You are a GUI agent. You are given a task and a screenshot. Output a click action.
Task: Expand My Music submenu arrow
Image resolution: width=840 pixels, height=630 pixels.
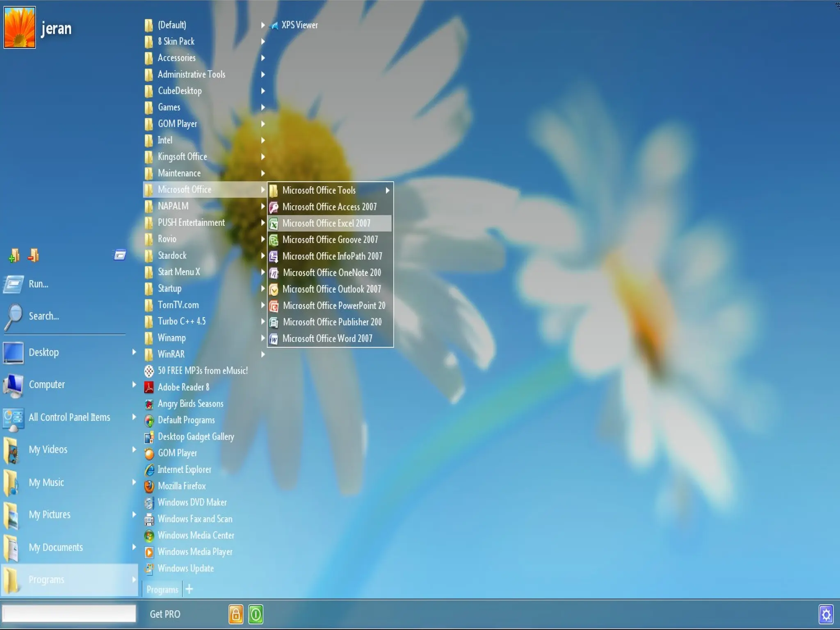134,482
